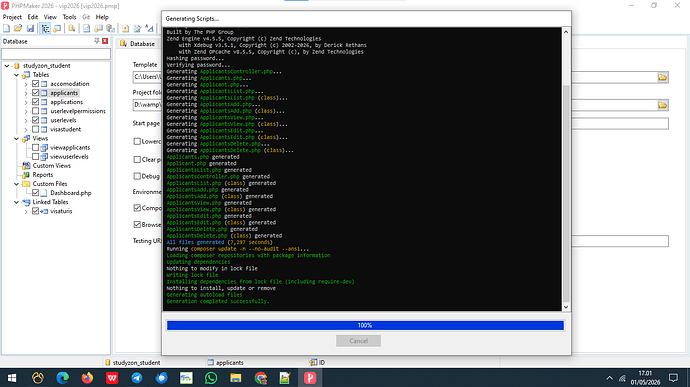
Task: Expand the applications table node
Action: click(26, 102)
